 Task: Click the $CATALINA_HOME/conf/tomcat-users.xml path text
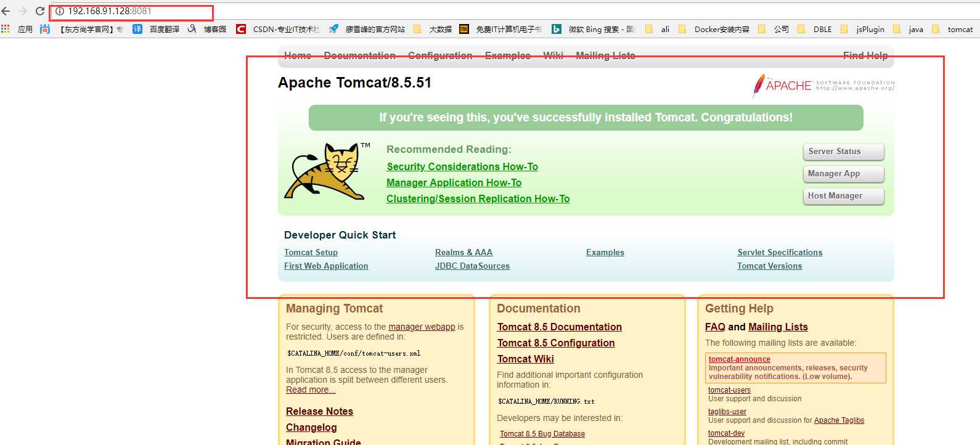pos(354,354)
